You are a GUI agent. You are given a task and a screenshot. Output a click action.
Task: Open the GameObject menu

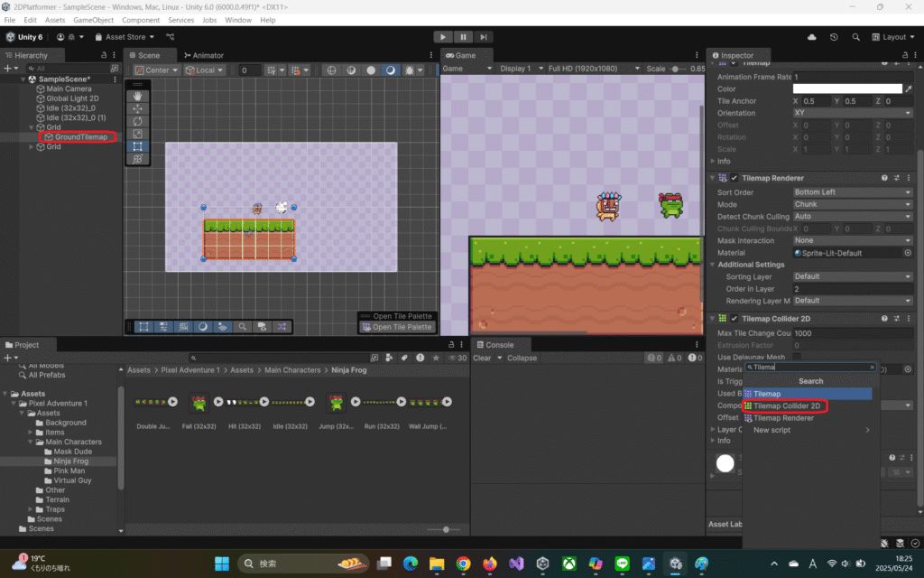coord(93,20)
